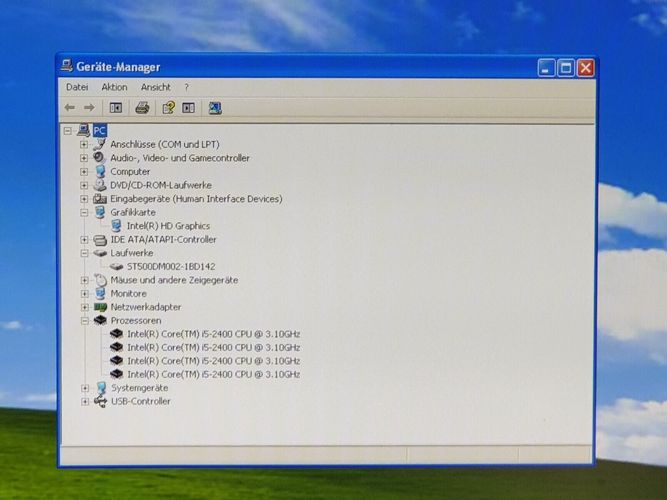Image resolution: width=667 pixels, height=500 pixels.
Task: Click the mouse icon next to Mäuse und andere Zeigegeräte
Action: 100,280
